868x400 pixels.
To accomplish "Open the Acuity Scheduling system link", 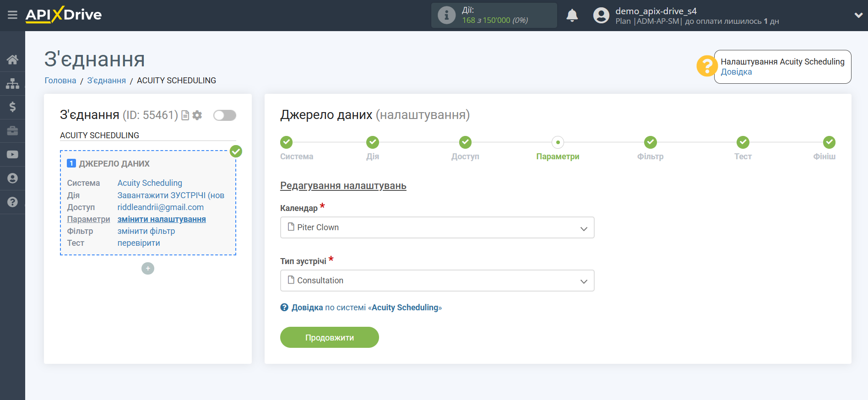I will [x=150, y=183].
